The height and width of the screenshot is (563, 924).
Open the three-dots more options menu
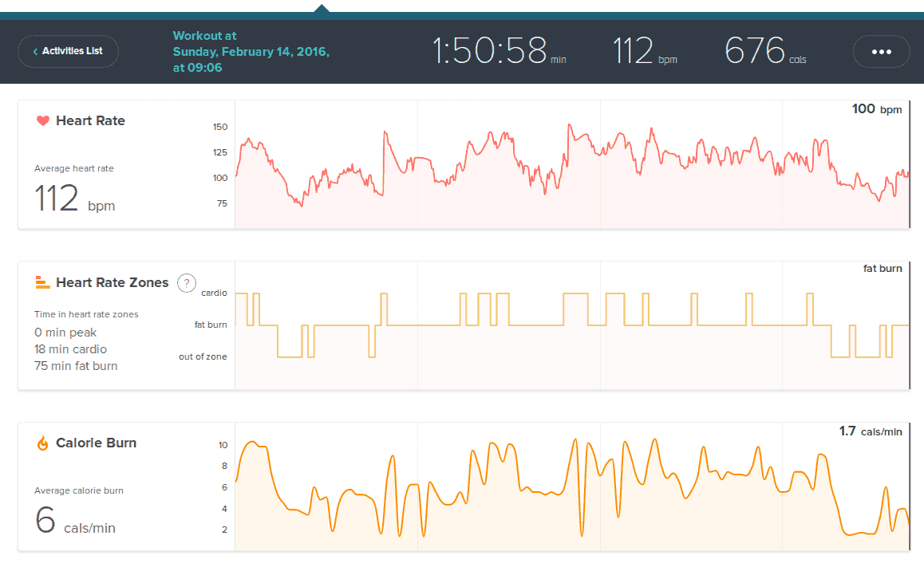pos(881,51)
